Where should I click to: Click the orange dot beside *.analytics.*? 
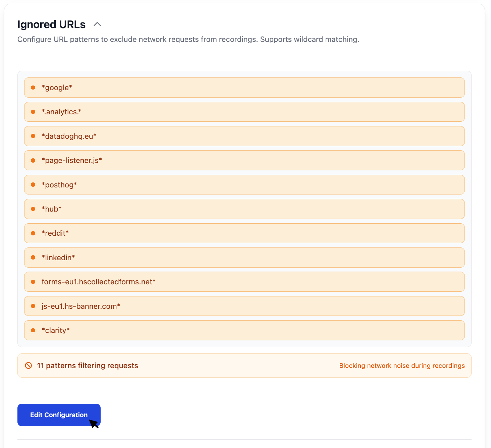coord(33,112)
